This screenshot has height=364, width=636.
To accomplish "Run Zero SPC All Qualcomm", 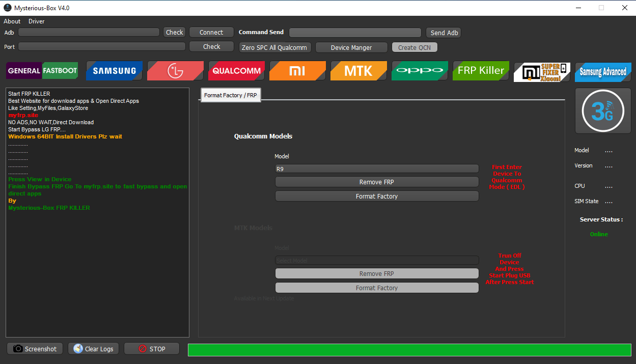I will click(274, 47).
